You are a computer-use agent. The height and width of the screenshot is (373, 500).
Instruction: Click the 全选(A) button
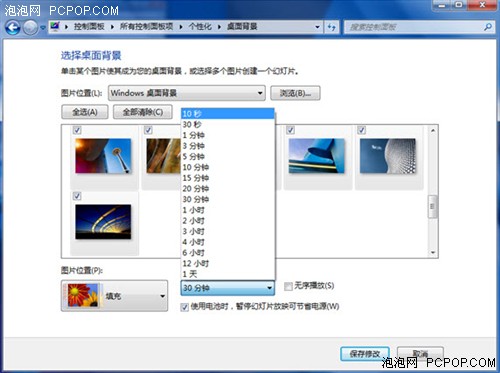(x=85, y=112)
